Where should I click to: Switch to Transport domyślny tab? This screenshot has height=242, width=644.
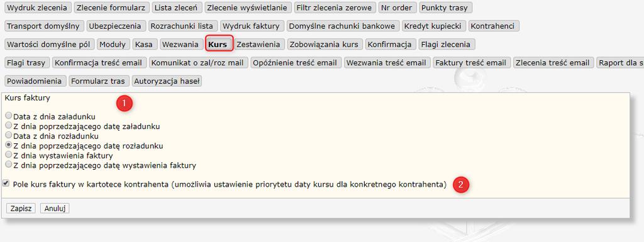pos(45,26)
